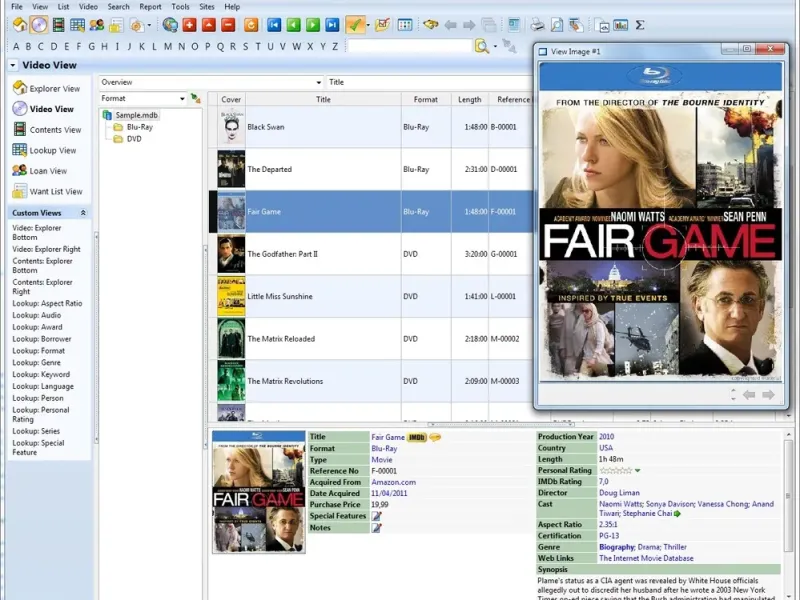The width and height of the screenshot is (800, 600).
Task: Open the Amazon.com link
Action: point(393,482)
